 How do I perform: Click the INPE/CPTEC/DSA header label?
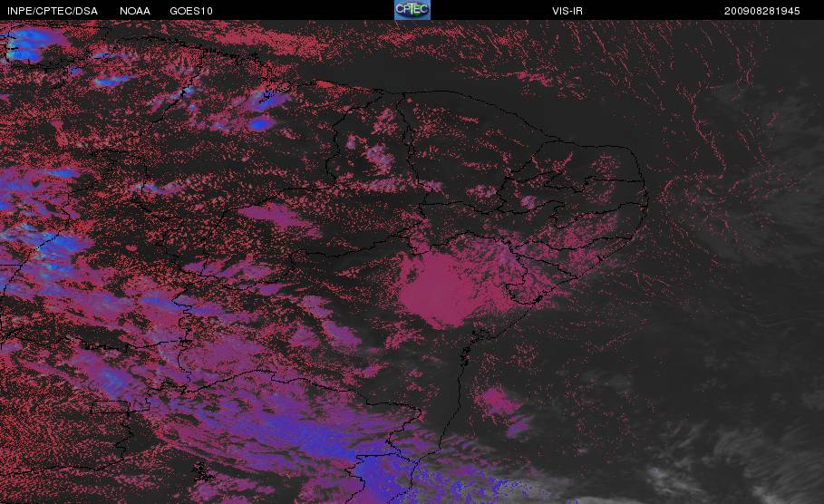tap(53, 11)
